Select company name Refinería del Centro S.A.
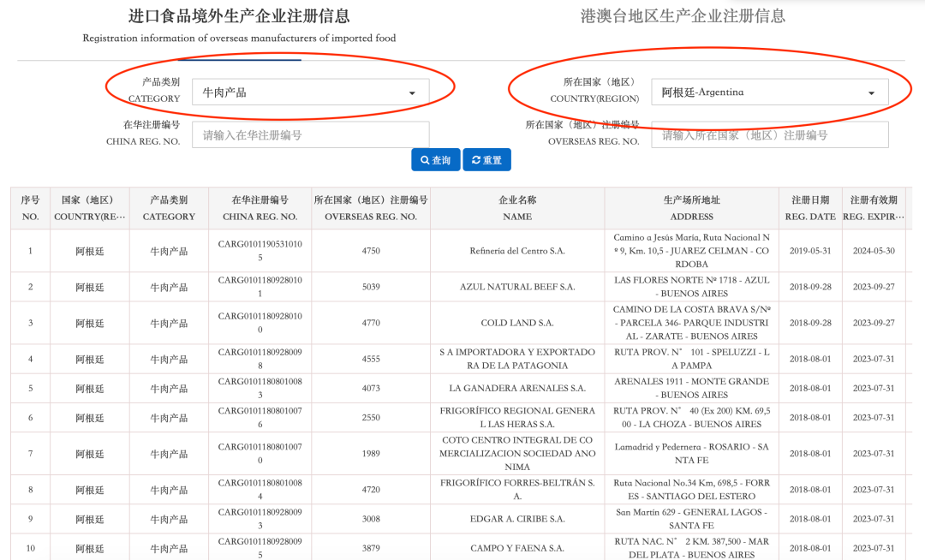Viewport: 925px width, 560px height. (x=516, y=250)
